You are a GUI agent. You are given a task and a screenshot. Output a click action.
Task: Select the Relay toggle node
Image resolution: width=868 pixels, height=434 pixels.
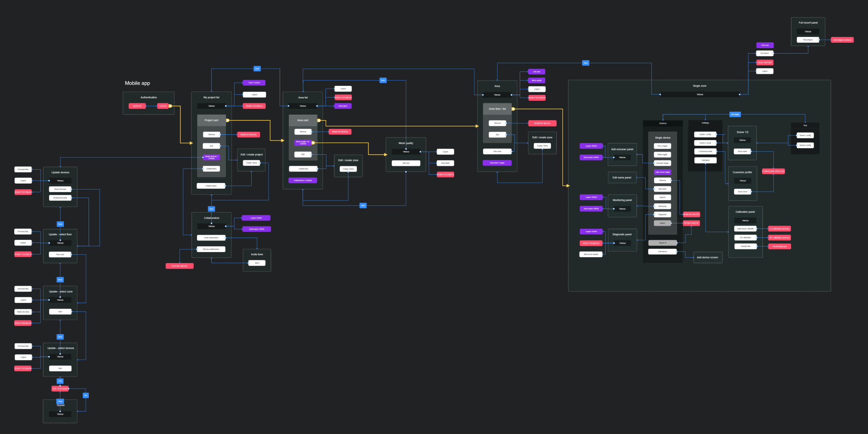663,154
